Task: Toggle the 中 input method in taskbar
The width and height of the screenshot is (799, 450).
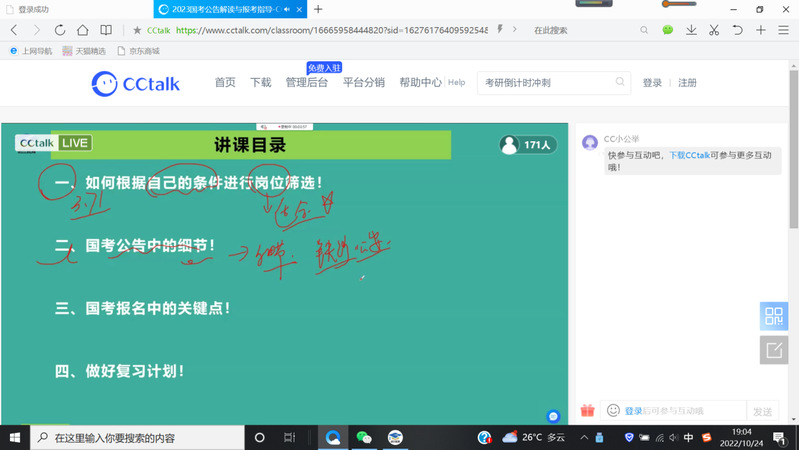Action: [x=688, y=438]
